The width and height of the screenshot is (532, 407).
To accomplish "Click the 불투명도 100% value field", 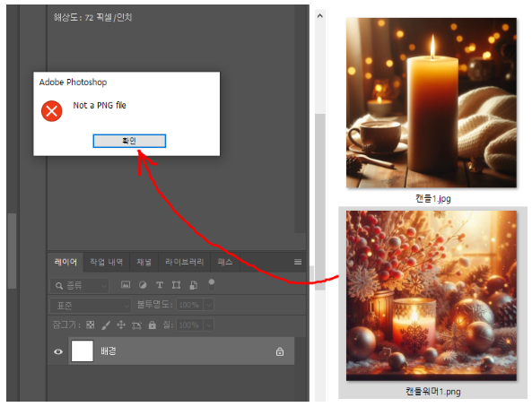I will (x=189, y=305).
